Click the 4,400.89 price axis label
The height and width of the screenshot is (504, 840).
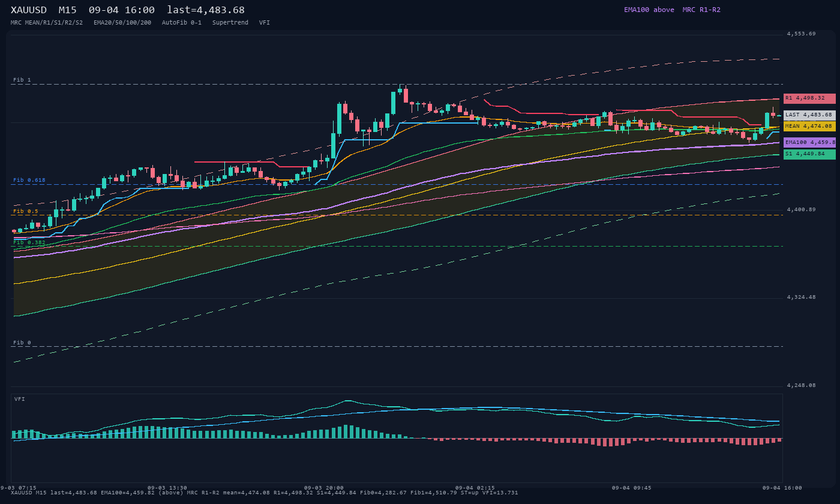click(802, 209)
